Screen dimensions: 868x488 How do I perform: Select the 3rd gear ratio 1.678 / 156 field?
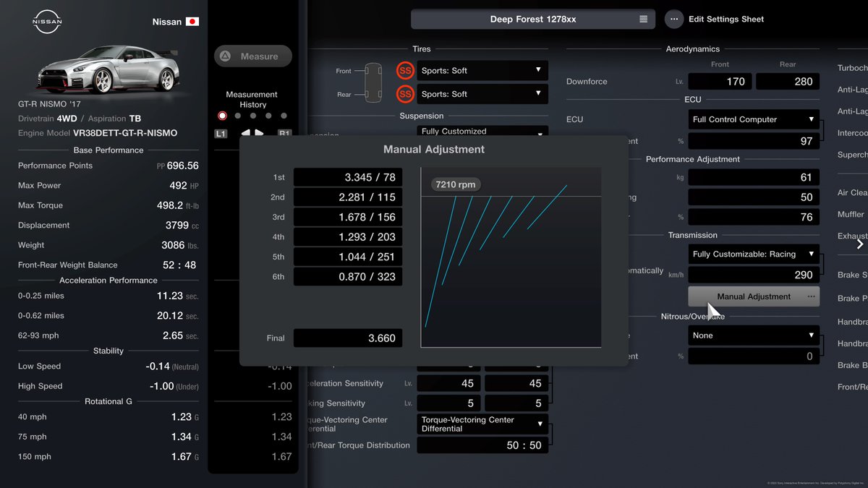347,217
